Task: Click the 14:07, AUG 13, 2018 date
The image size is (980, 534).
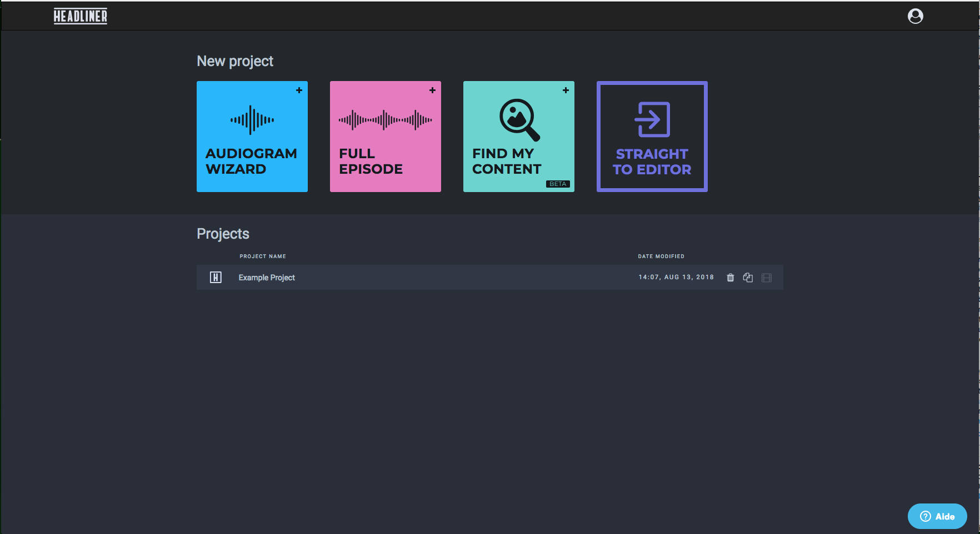Action: pos(676,277)
